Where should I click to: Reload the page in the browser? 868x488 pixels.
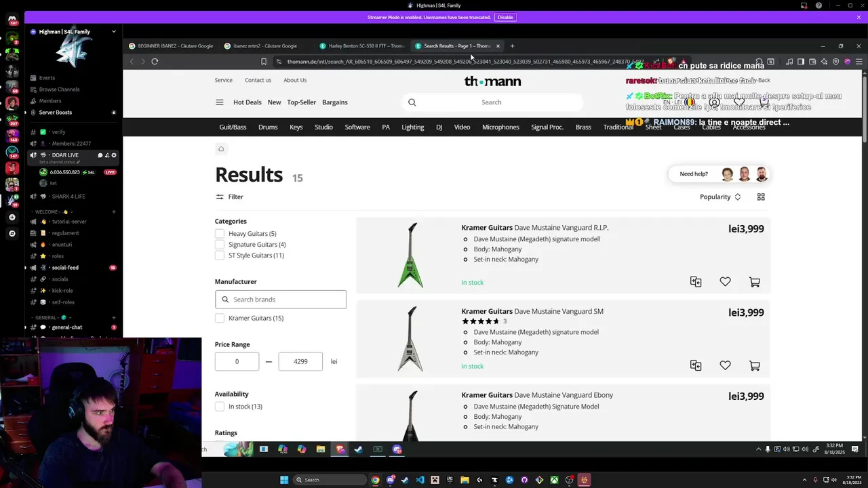coord(155,62)
